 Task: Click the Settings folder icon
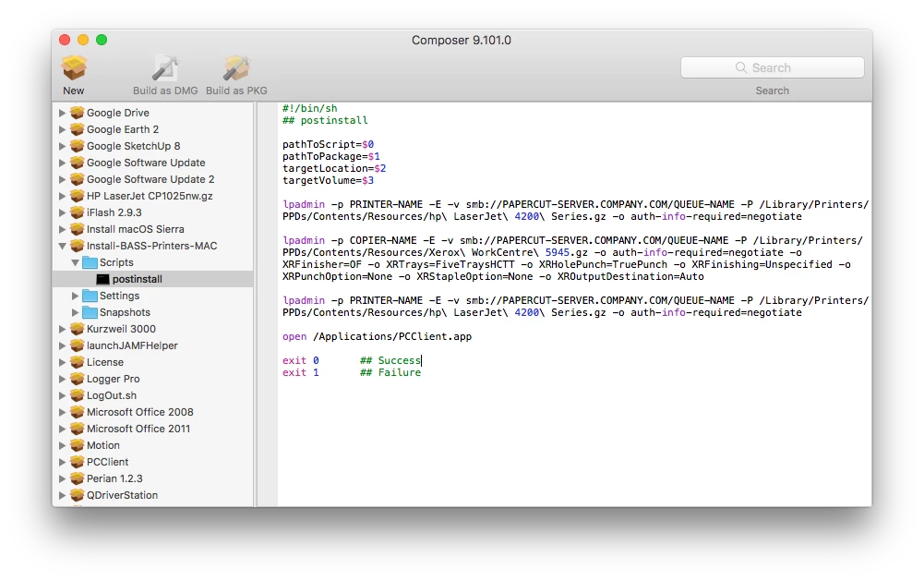click(90, 296)
